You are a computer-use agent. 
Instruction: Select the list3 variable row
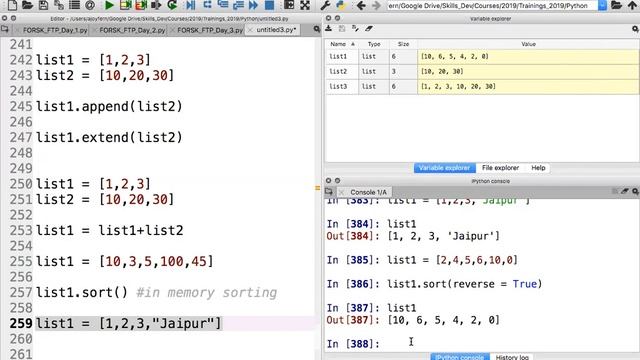point(482,87)
